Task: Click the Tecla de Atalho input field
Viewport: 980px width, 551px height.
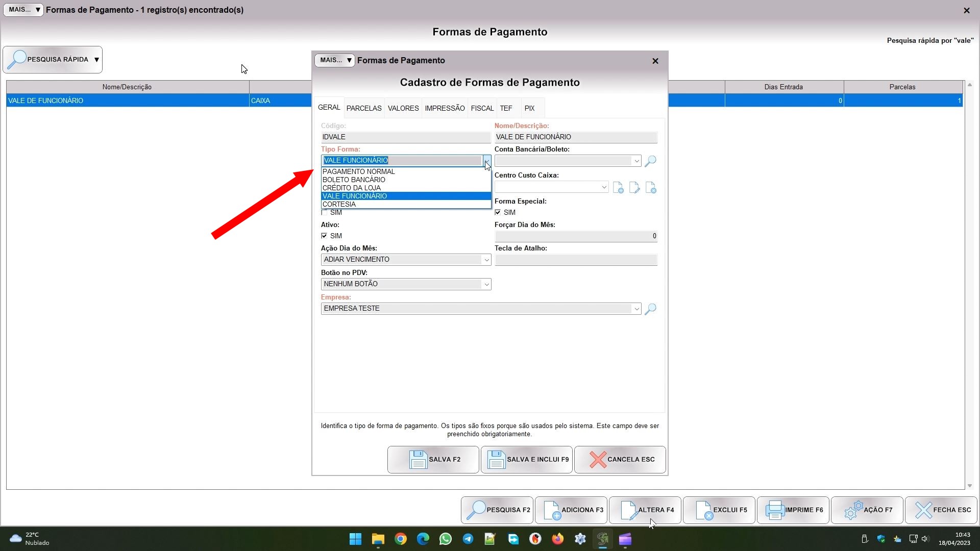Action: pyautogui.click(x=576, y=260)
